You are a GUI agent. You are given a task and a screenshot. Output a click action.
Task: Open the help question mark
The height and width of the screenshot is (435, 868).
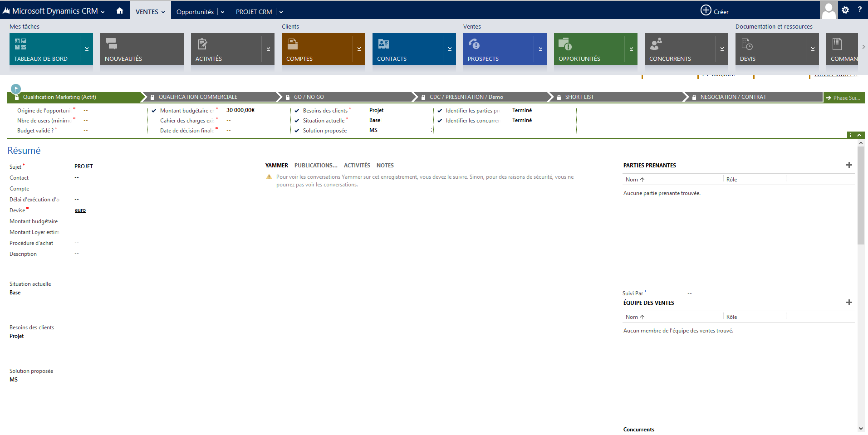click(x=859, y=10)
